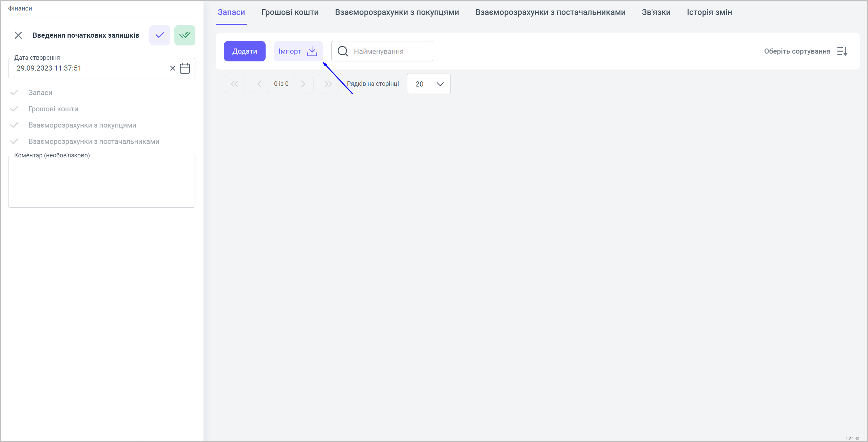This screenshot has height=442, width=868.
Task: Go to the previous page
Action: 259,84
